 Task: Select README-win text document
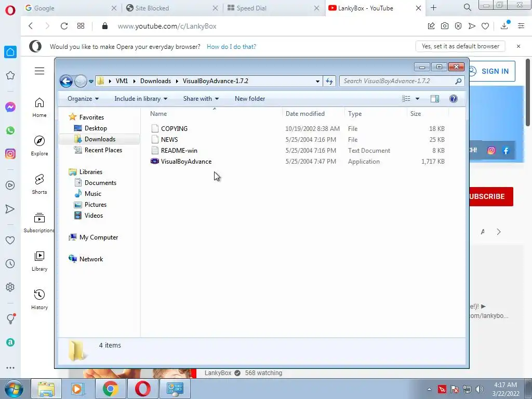[179, 150]
